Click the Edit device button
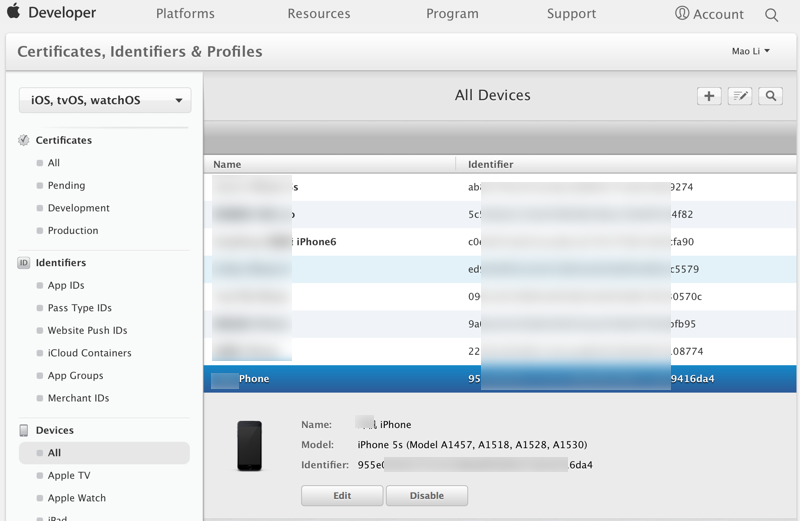 point(342,495)
